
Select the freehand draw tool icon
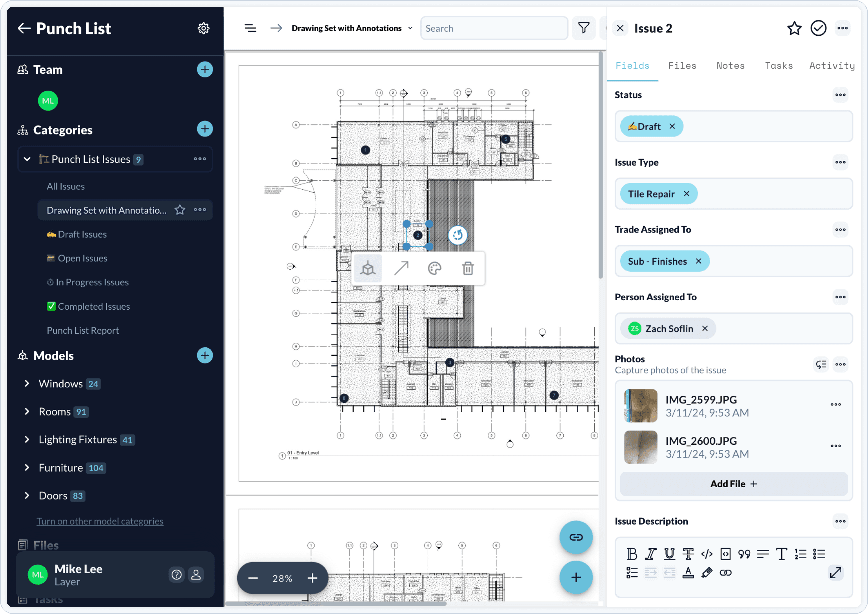coord(435,269)
